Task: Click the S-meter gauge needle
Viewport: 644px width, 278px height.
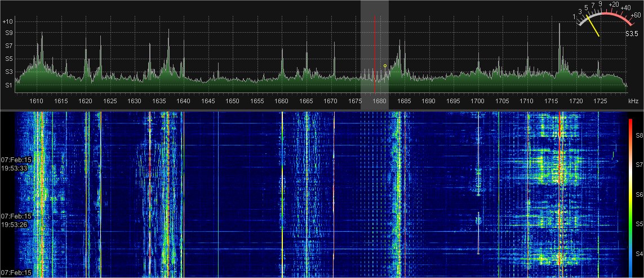Action: coord(593,27)
